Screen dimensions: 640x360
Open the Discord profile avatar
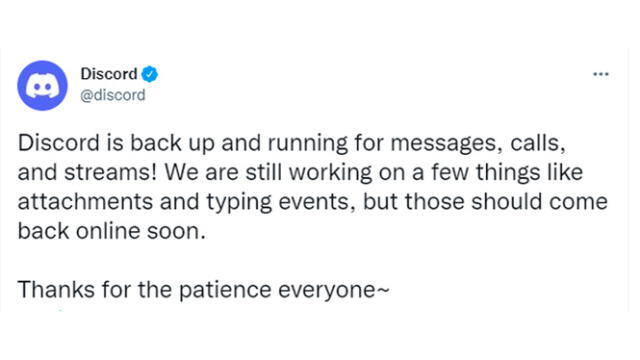[42, 86]
